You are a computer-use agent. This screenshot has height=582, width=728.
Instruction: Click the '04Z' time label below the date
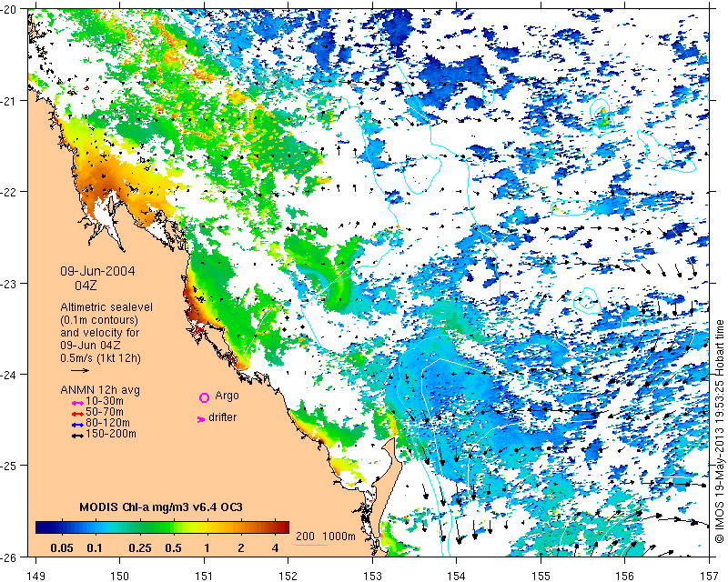[86, 286]
